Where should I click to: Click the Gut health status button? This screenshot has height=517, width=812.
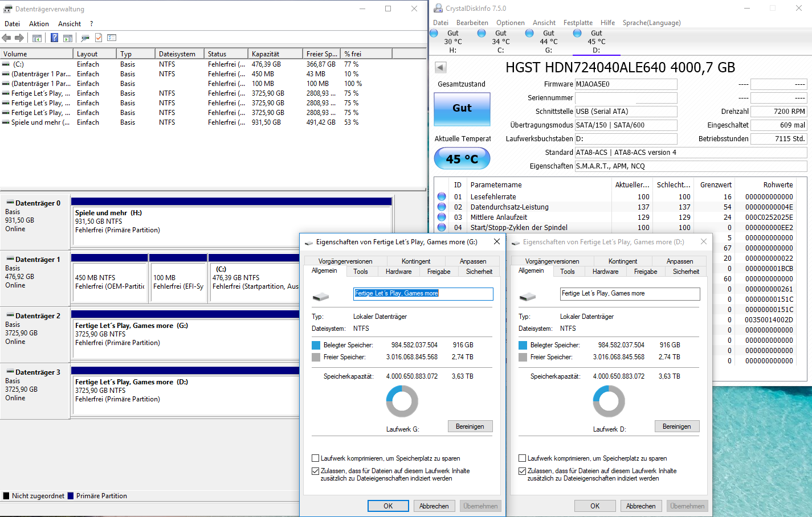tap(462, 108)
